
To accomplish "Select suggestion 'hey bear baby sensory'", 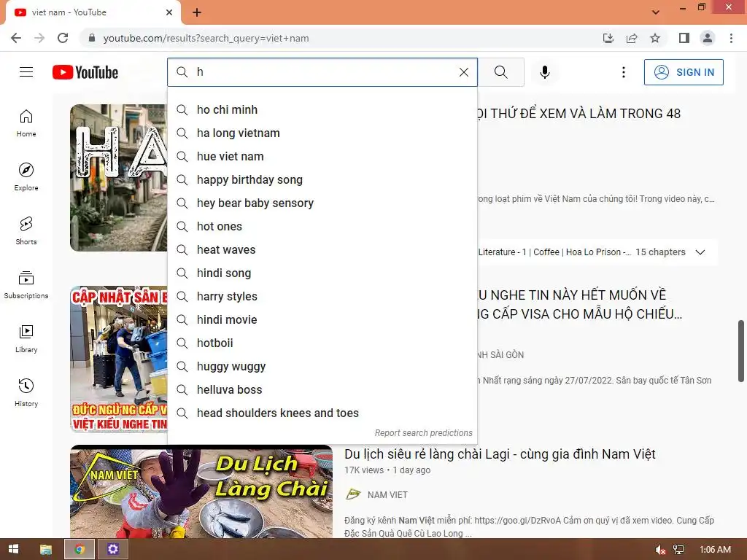I will pos(322,203).
